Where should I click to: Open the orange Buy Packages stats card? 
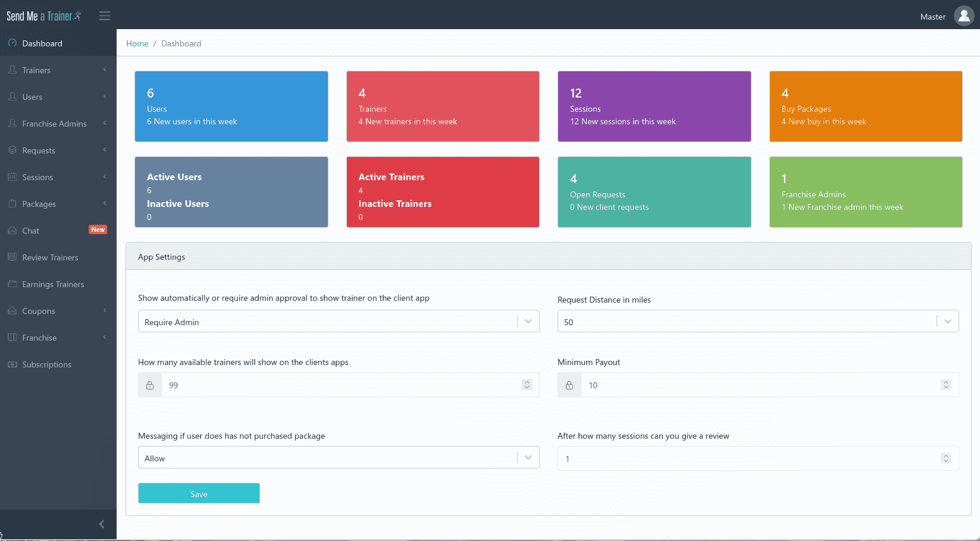pos(866,106)
